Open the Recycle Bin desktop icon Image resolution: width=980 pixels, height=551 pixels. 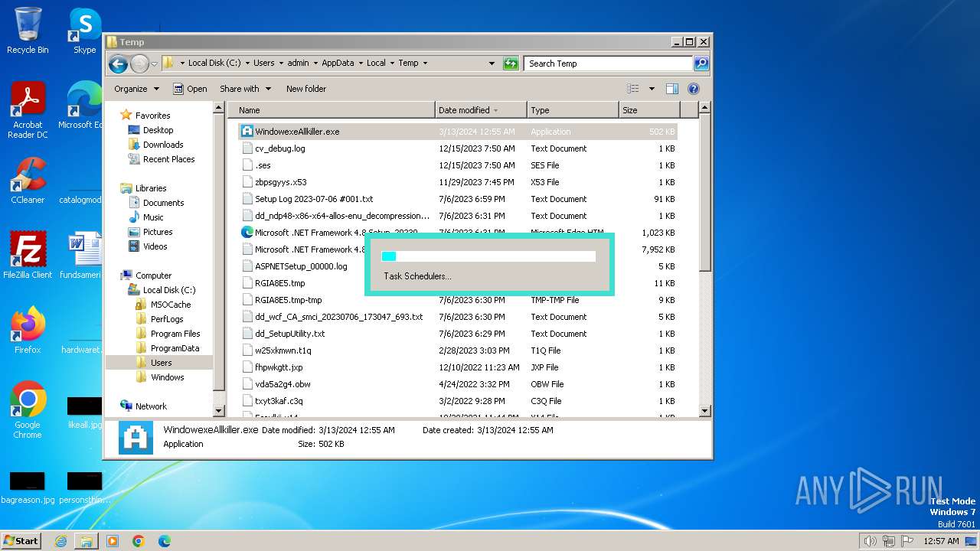tap(28, 31)
